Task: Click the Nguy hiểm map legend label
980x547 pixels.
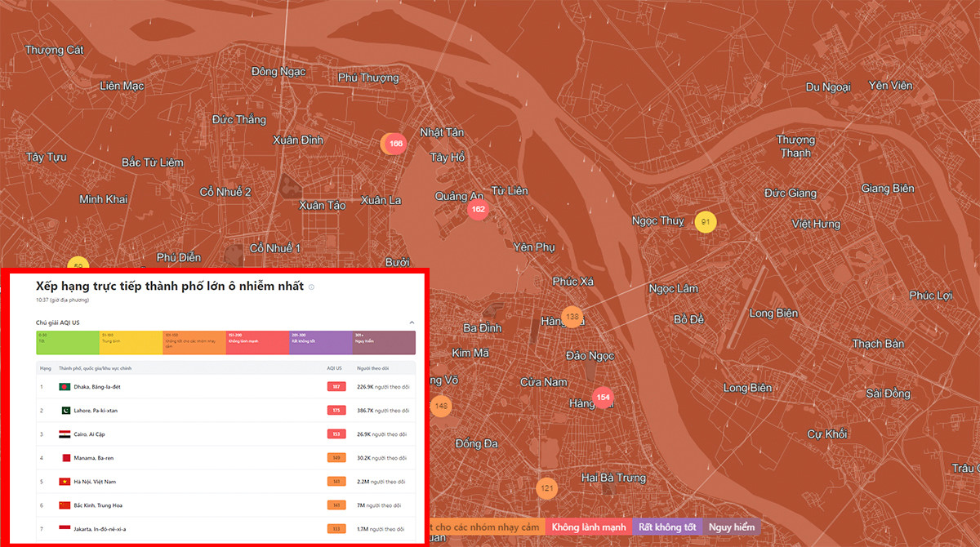Action: click(x=731, y=527)
